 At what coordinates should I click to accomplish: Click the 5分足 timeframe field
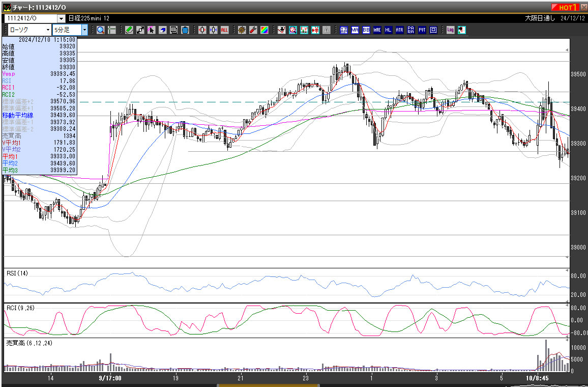tap(67, 30)
